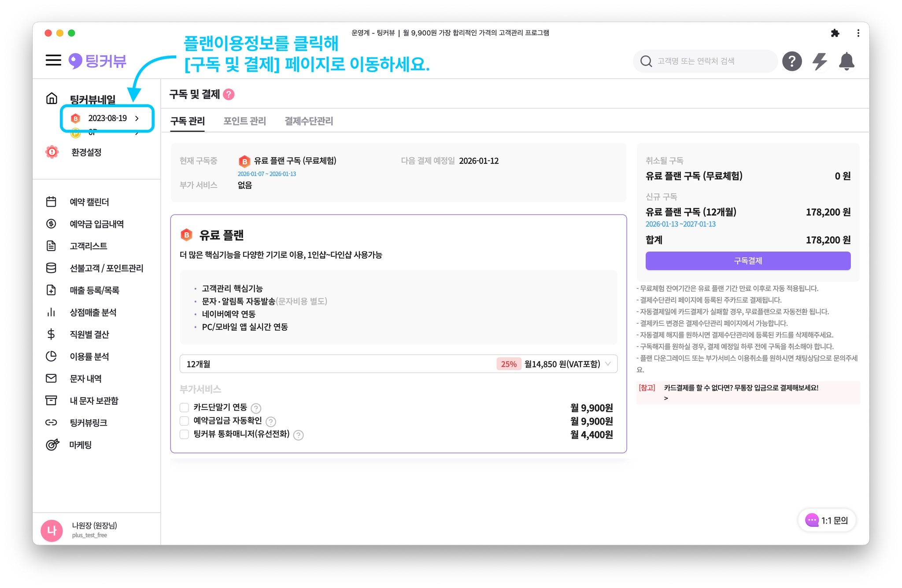Enable 카드단말기 연동 checkbox
Screen dimensions: 902x588
click(x=185, y=407)
